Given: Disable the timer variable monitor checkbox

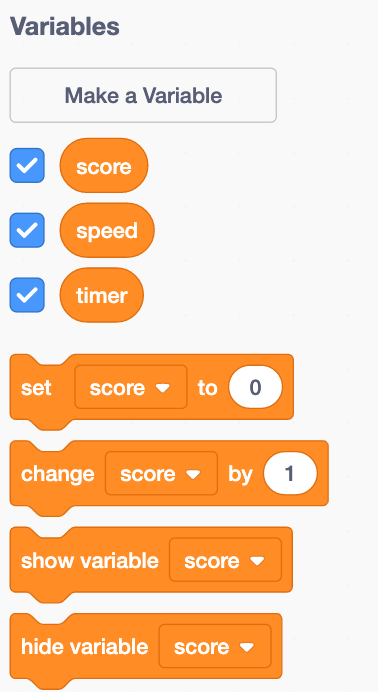Looking at the screenshot, I should [27, 295].
